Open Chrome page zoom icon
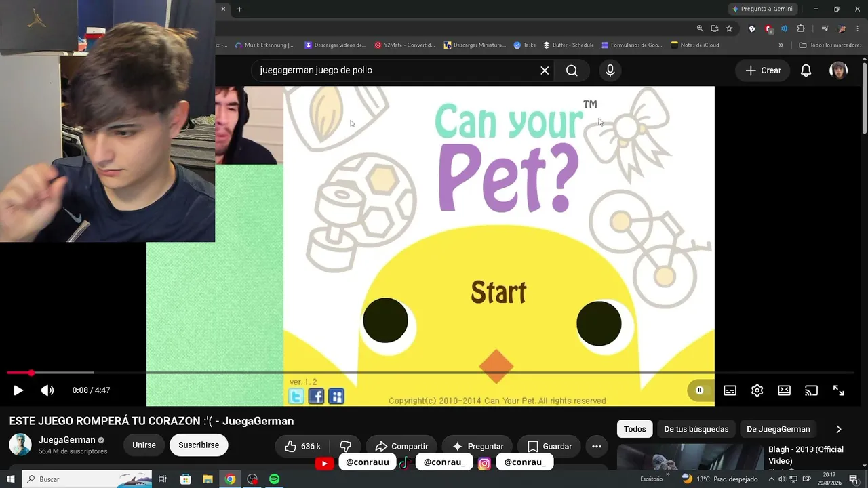The height and width of the screenshot is (488, 868). point(700,28)
